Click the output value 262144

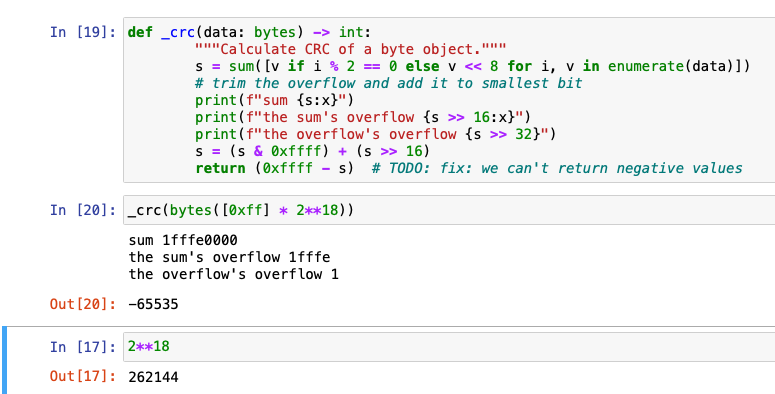(x=153, y=377)
